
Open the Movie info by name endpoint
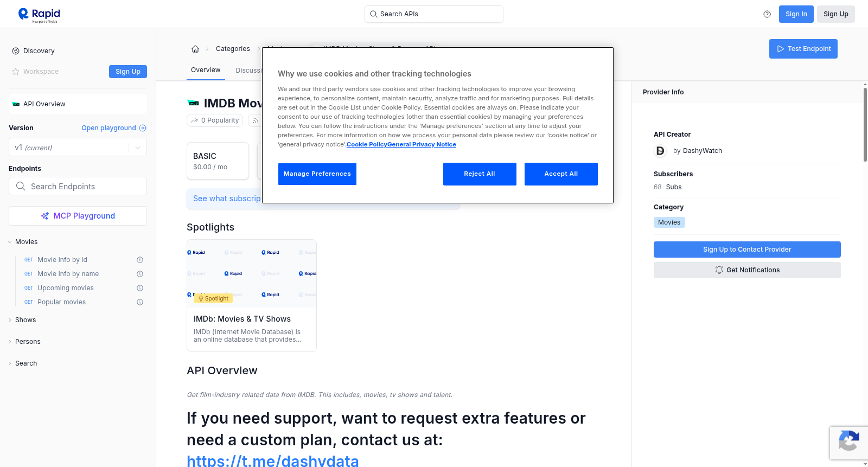68,274
